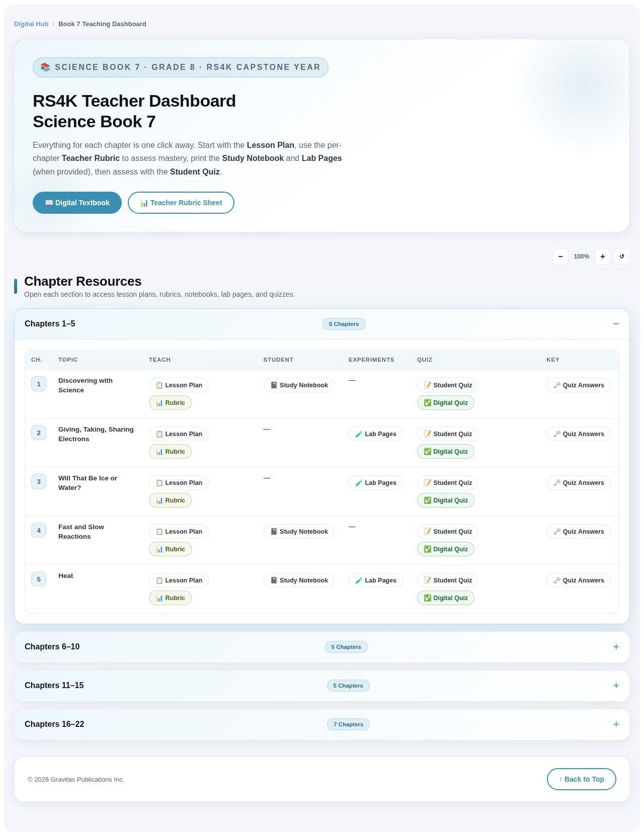Screen dimensions: 644x836
Task: Open Student Quiz for Will That Be Ice or Water
Action: pos(448,483)
